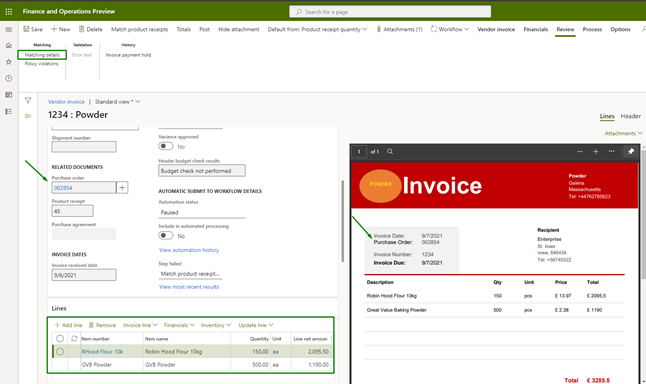Click Policy violations
646x384 pixels.
[x=41, y=64]
